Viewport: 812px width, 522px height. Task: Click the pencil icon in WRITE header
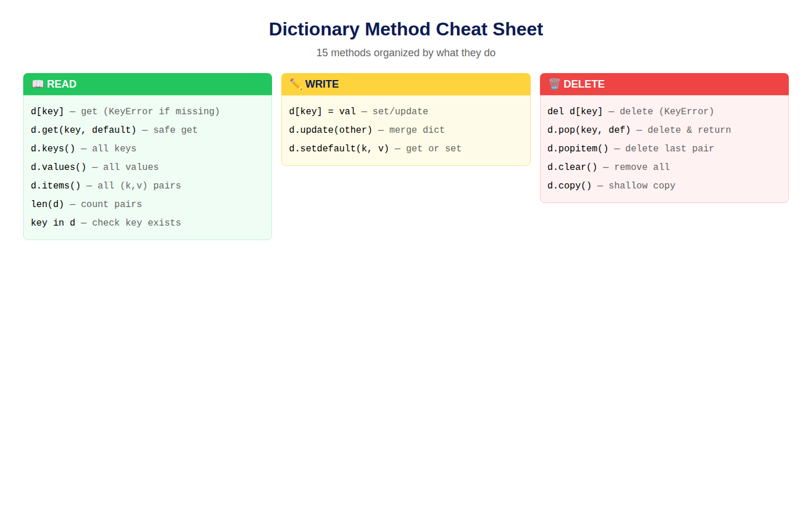295,84
